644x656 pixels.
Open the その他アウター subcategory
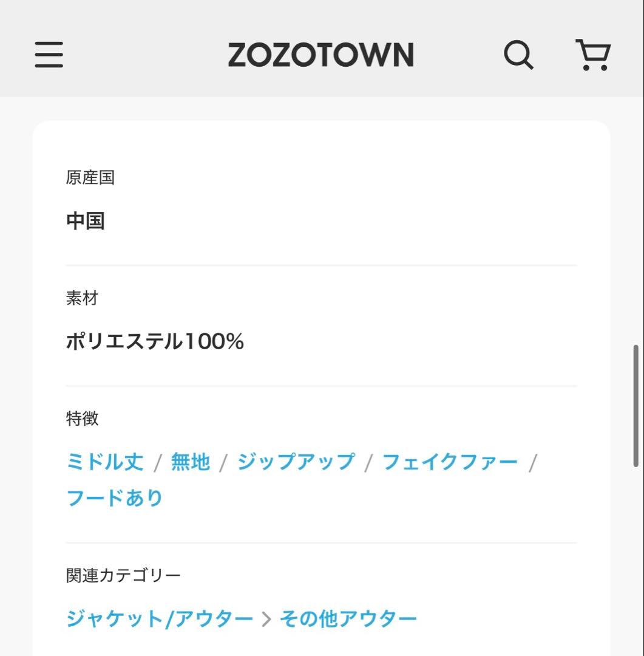[x=348, y=619]
